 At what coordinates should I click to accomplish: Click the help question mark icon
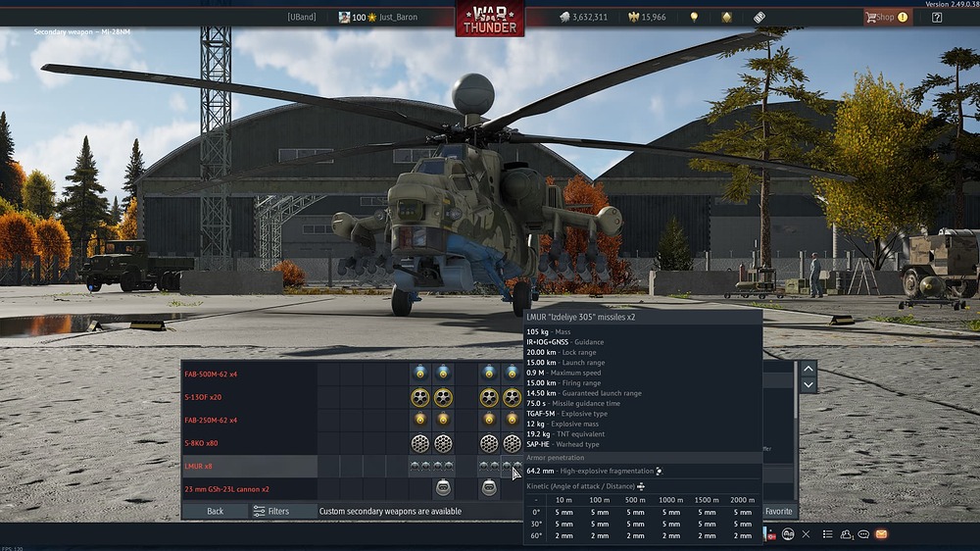(x=937, y=17)
